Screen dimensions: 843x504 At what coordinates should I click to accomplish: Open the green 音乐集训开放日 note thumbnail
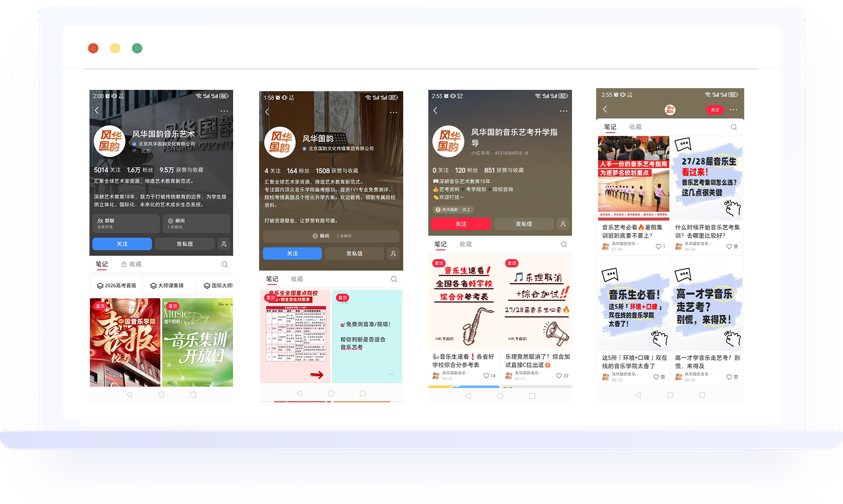point(197,342)
